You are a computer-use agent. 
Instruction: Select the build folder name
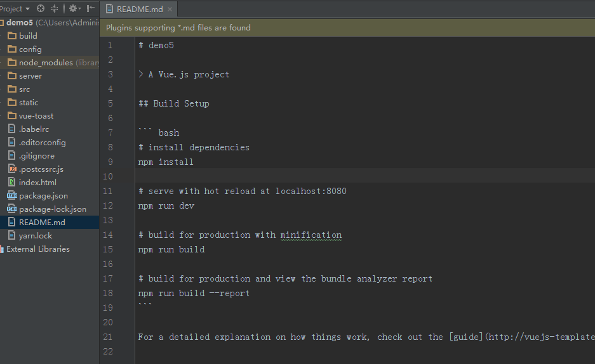tap(28, 36)
